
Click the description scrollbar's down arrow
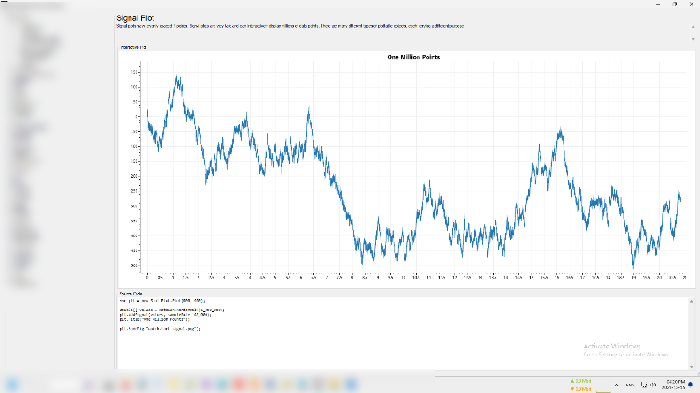(x=692, y=39)
